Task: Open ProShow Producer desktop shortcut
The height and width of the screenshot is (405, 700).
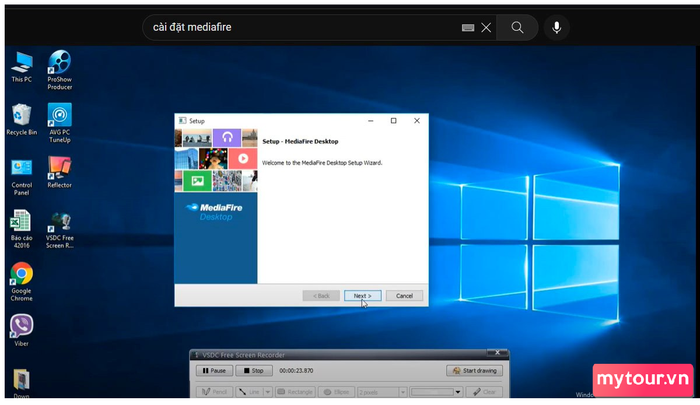Action: click(x=60, y=70)
